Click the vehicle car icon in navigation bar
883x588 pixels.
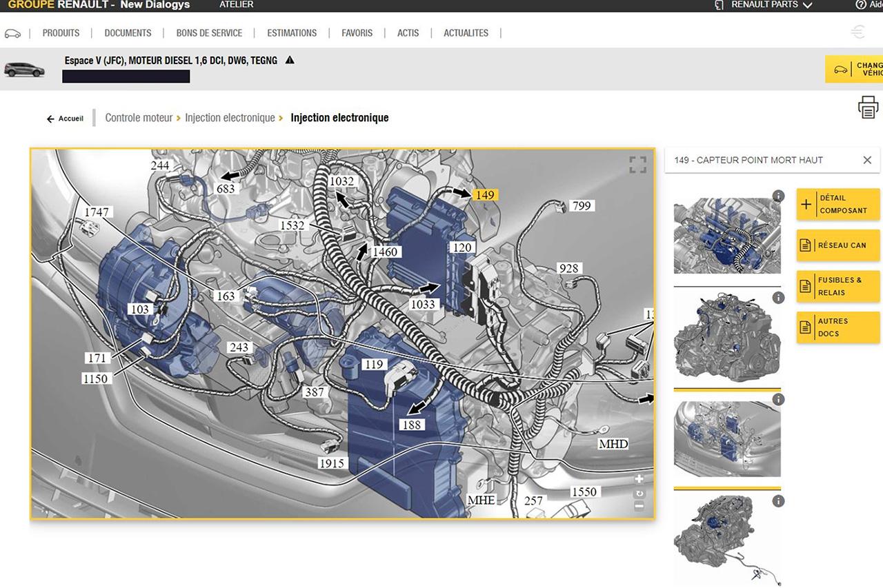(x=12, y=33)
